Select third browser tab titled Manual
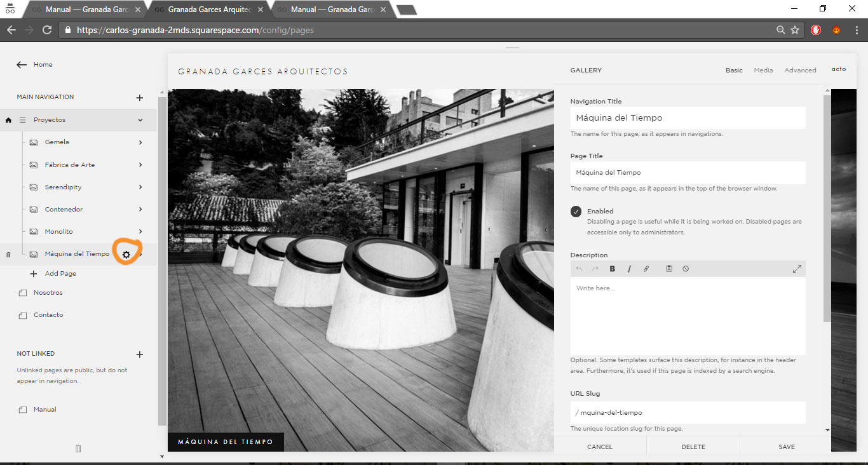868x465 pixels. click(x=330, y=10)
